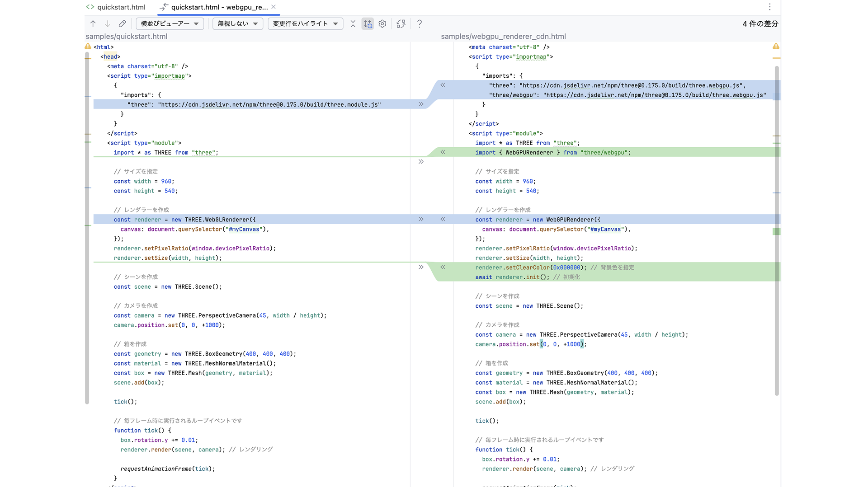Screen dimensions: 868x488
Task: Open the 無視しない whitespace policy dropdown
Action: click(x=238, y=24)
